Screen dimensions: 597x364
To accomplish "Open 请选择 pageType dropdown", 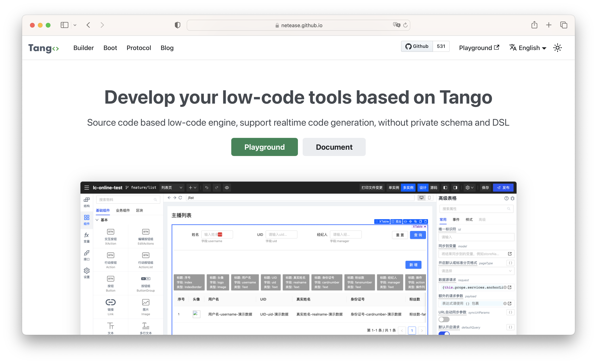I will pyautogui.click(x=476, y=271).
